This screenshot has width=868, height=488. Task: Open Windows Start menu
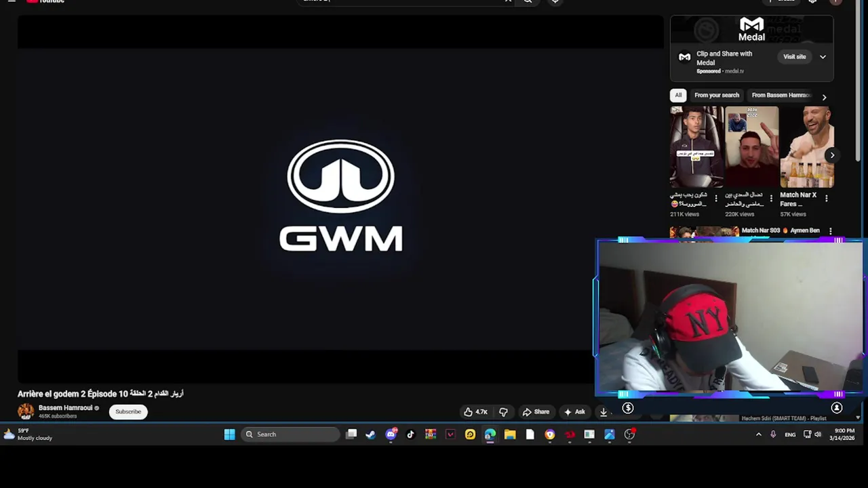point(229,434)
